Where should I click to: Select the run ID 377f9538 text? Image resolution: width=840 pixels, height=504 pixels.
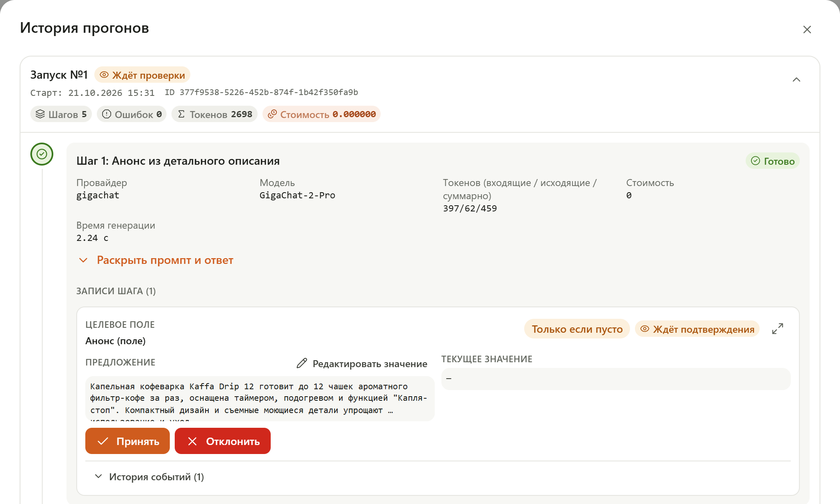[x=261, y=92]
